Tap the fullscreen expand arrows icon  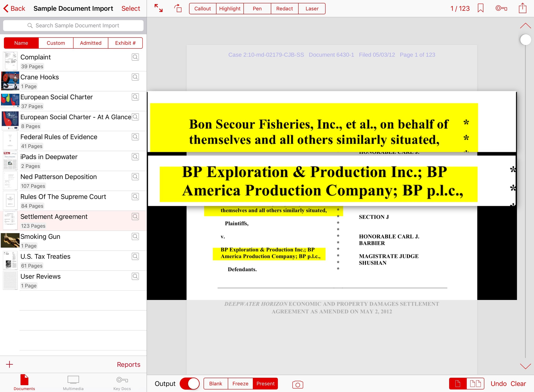pos(158,8)
